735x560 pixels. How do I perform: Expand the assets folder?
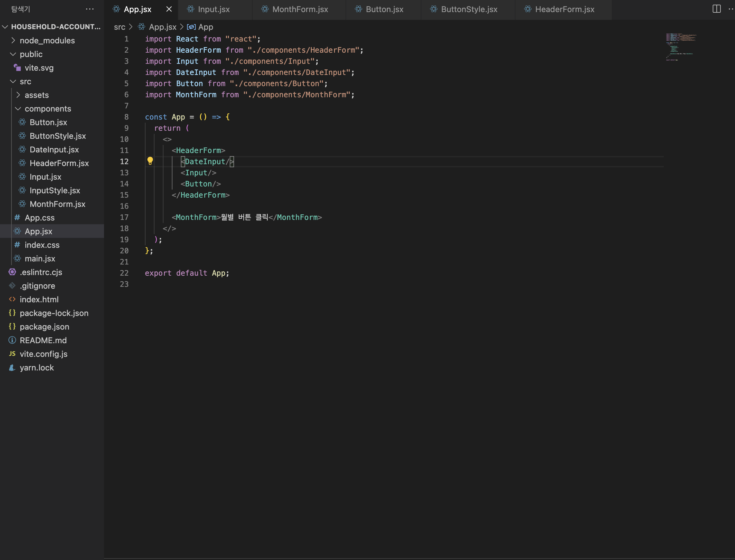(18, 95)
